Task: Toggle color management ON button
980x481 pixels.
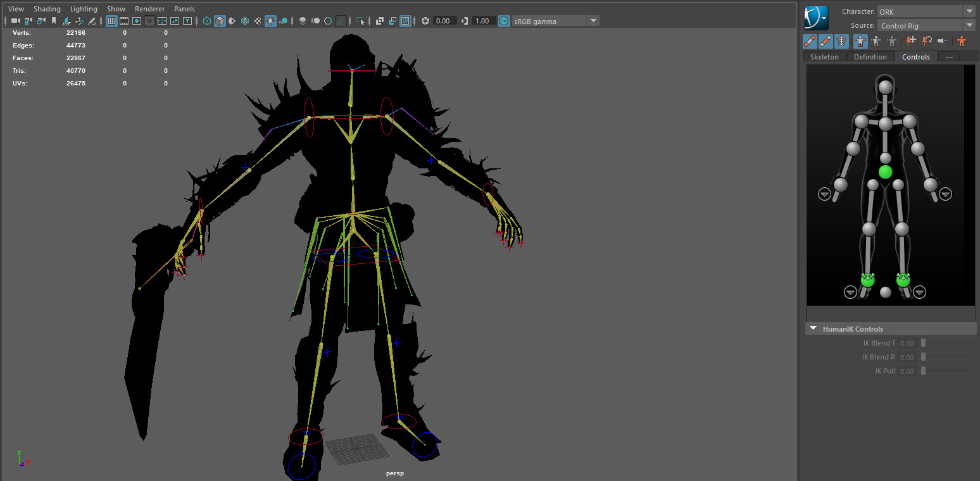Action: point(504,21)
